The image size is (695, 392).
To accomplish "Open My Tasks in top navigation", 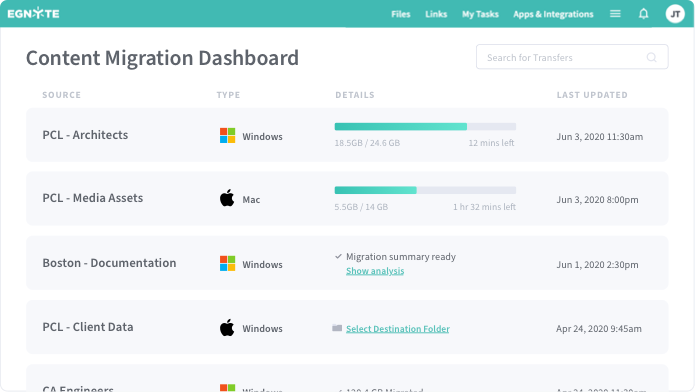I will click(x=480, y=14).
